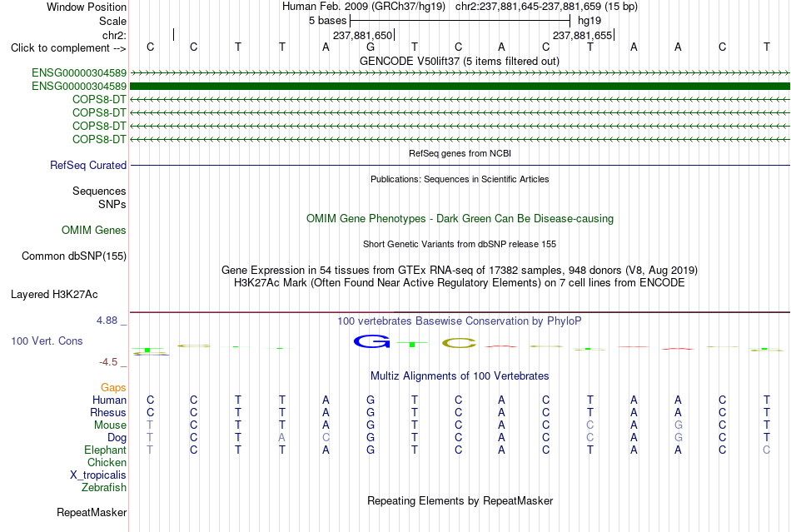Click the H3K27Ac Mark track title
This screenshot has width=791, height=532.
pyautogui.click(x=460, y=282)
